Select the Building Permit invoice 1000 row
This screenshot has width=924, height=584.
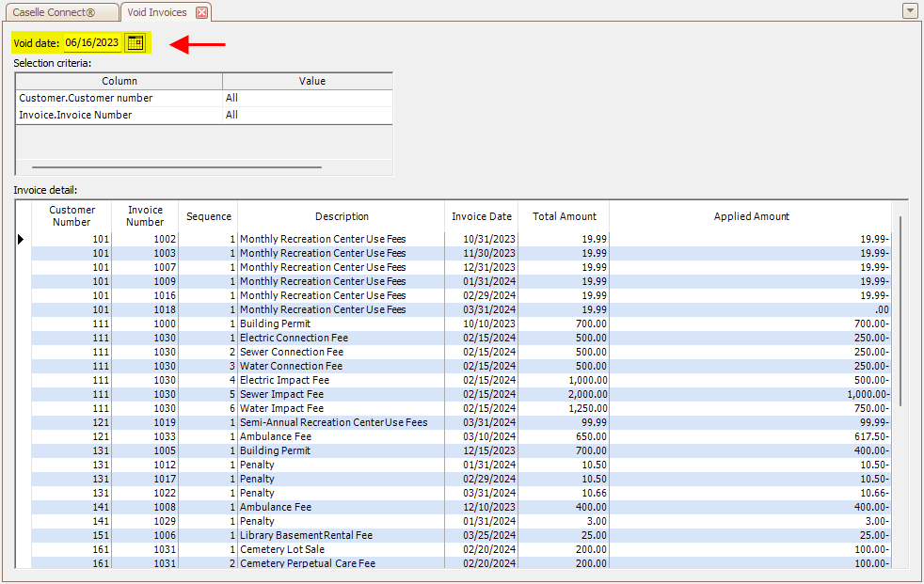[275, 324]
